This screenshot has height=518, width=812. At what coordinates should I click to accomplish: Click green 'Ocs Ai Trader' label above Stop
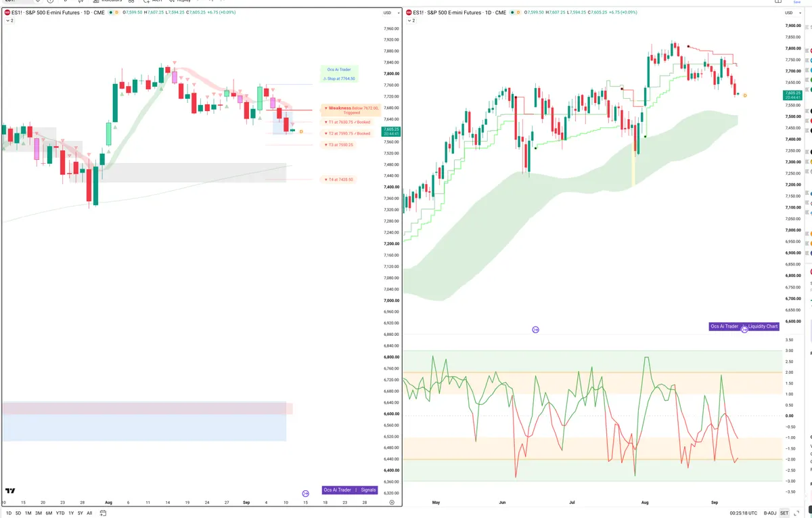pyautogui.click(x=339, y=70)
